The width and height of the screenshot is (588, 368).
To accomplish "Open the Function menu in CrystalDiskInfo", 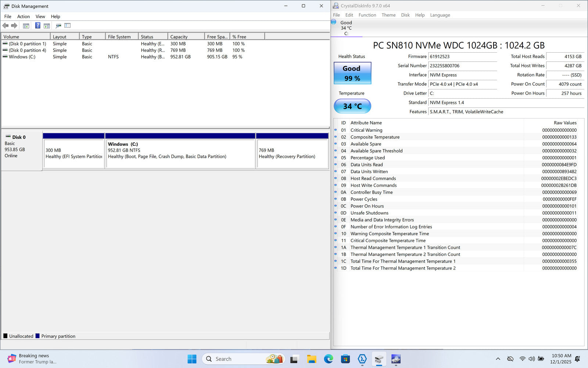I will [367, 15].
